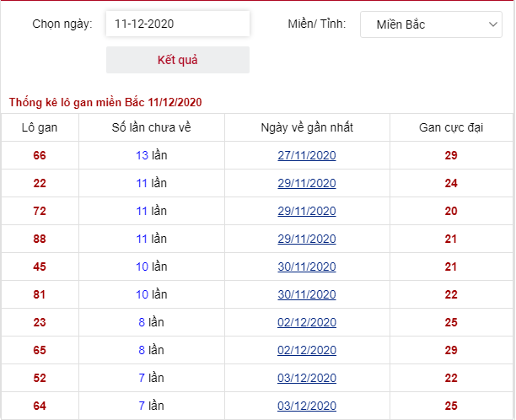Open the 02/12/2020 link in row 65
516x420 pixels.
(307, 350)
